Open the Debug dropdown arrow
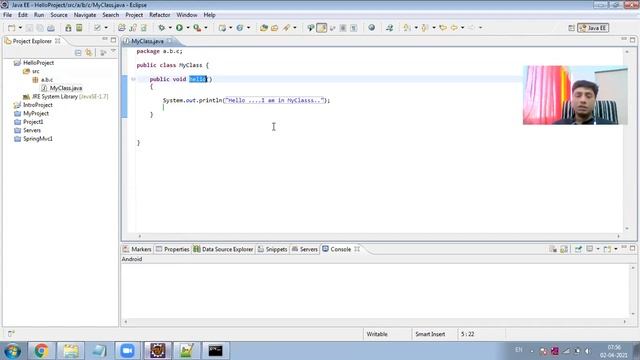Screen dimensions: 640x360 170,28
